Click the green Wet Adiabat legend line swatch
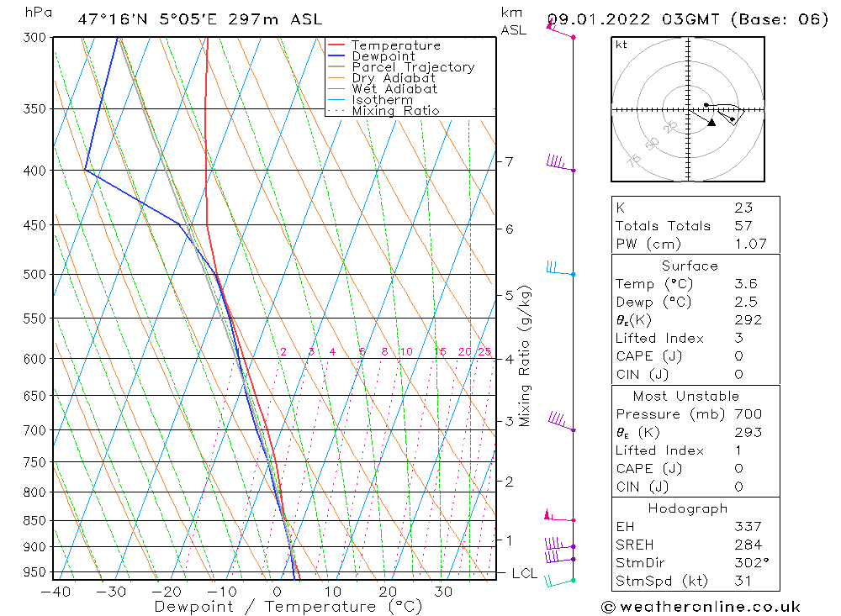 click(336, 88)
